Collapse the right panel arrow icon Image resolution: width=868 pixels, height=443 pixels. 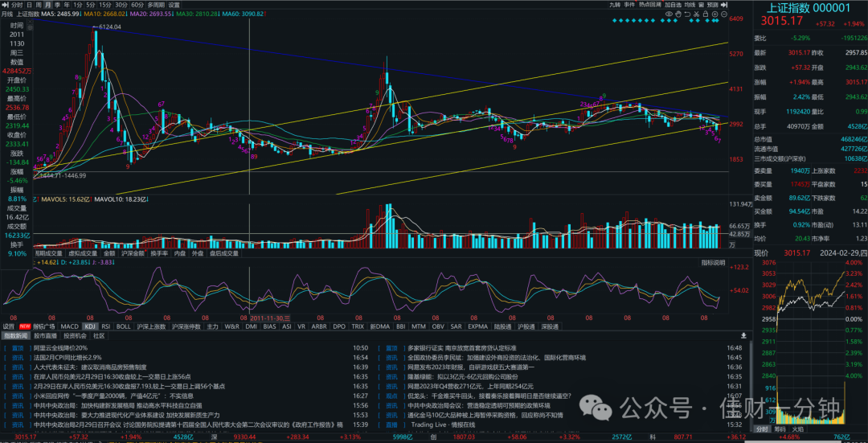pyautogui.click(x=724, y=5)
